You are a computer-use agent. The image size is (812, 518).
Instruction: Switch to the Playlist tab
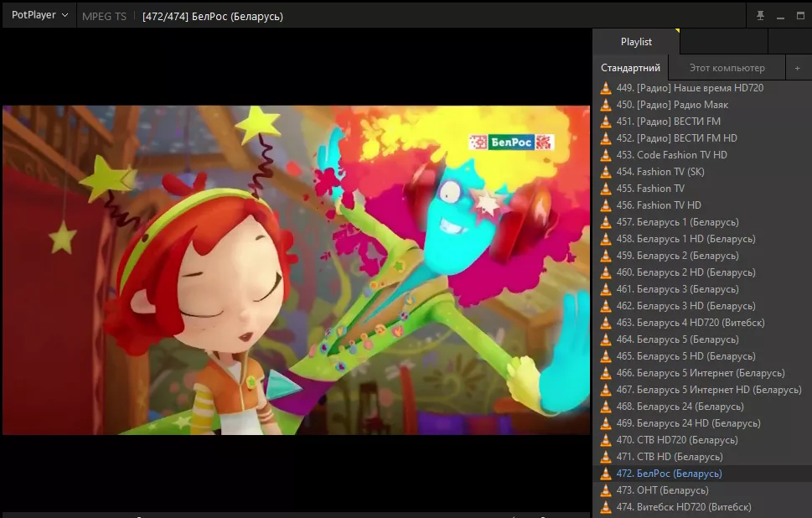point(636,42)
